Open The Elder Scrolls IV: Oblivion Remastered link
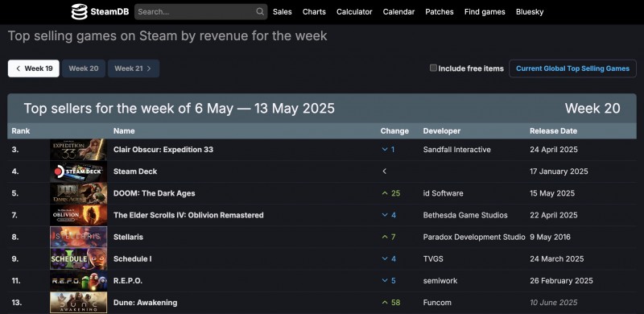Screen dimensions: 644x314 tap(188, 215)
